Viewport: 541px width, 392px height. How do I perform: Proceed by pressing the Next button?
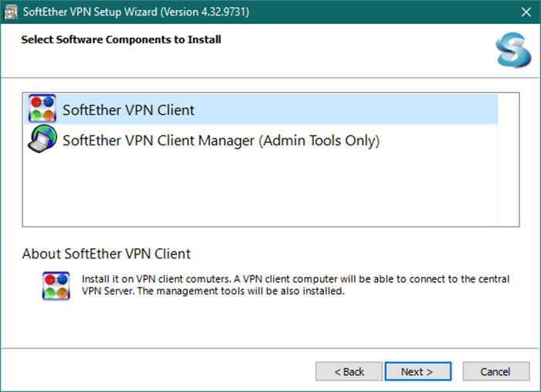point(418,372)
